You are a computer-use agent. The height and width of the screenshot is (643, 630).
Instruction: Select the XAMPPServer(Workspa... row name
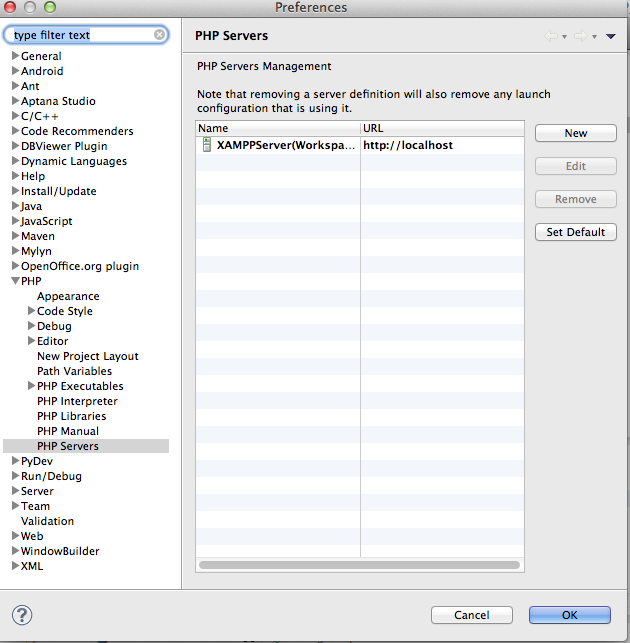click(x=286, y=145)
